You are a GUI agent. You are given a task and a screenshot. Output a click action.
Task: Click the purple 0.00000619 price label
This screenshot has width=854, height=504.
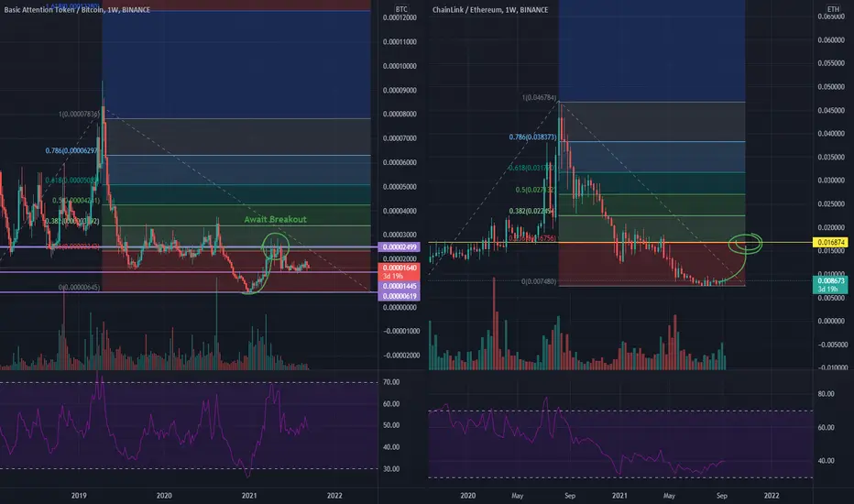(x=400, y=296)
